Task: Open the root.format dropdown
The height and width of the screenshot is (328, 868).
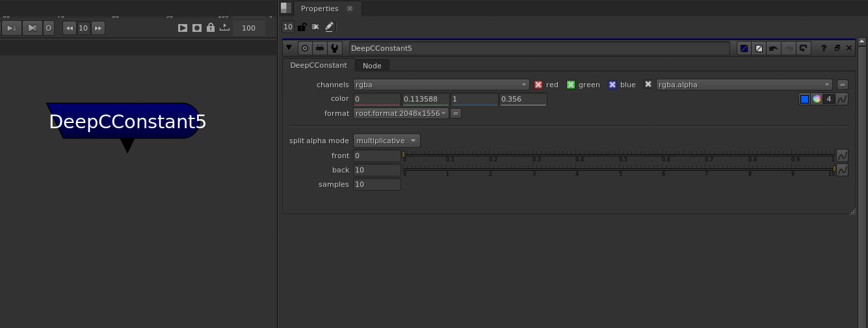Action: [401, 113]
